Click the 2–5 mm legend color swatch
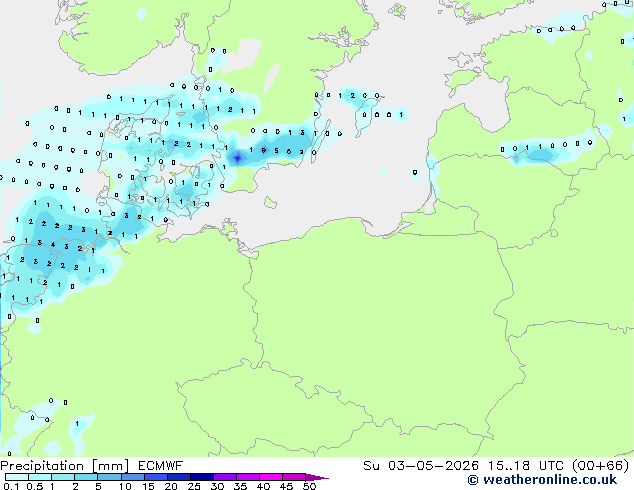 pyautogui.click(x=86, y=477)
